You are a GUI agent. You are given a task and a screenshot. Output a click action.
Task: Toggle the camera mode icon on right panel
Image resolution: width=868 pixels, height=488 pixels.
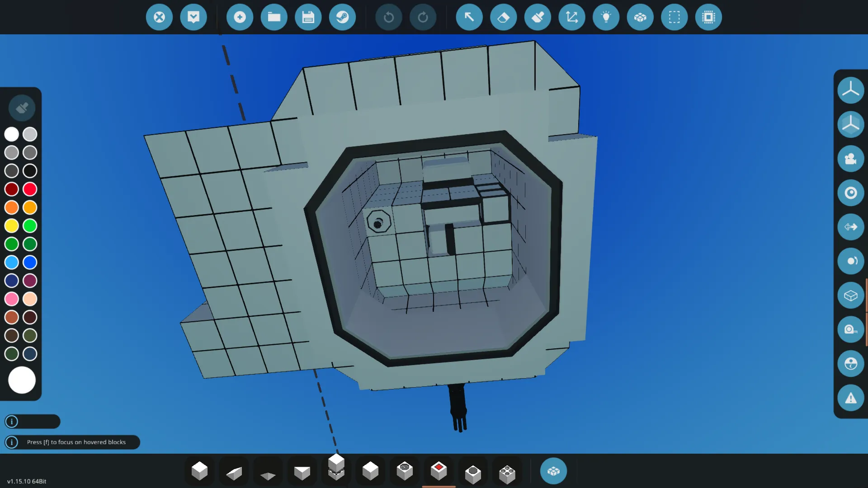click(850, 159)
